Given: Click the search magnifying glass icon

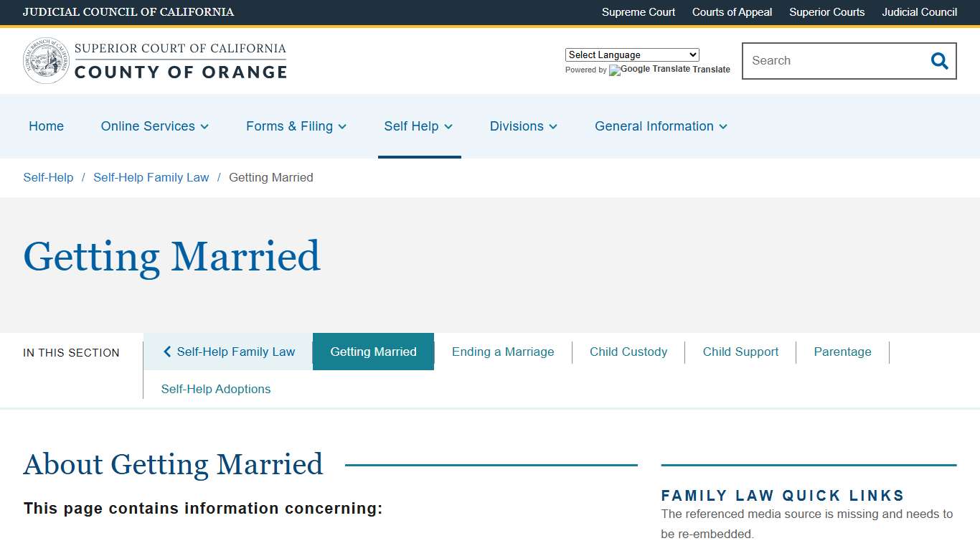Looking at the screenshot, I should [x=939, y=61].
